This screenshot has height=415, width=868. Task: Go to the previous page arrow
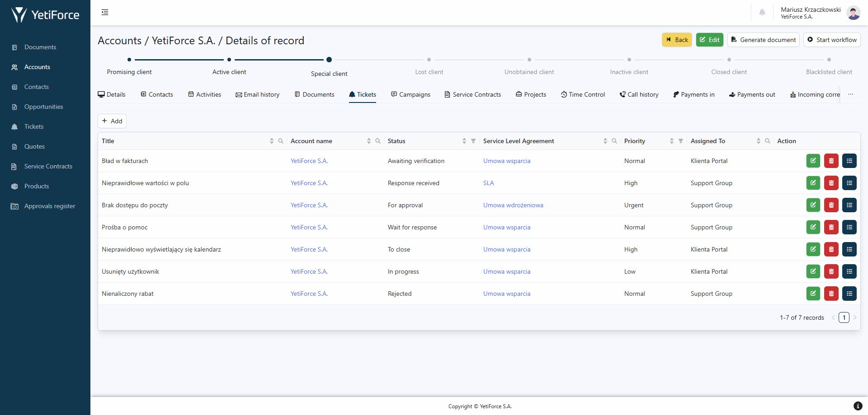coord(833,317)
